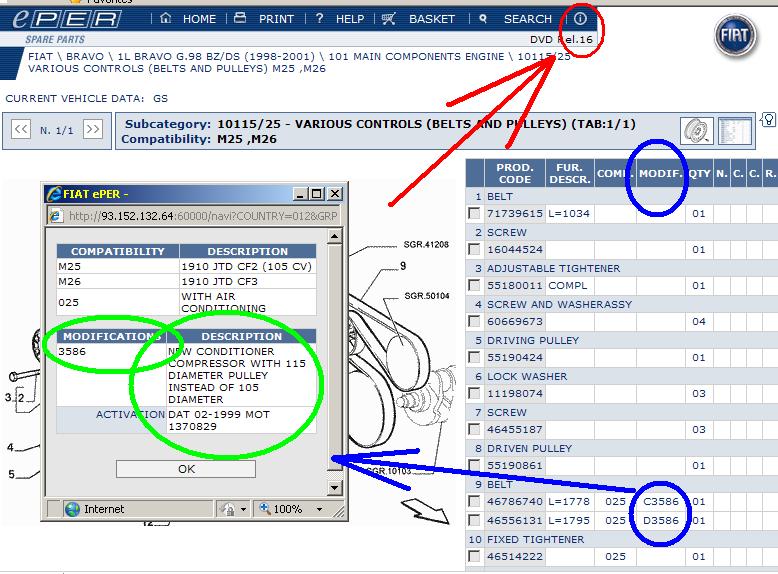Tick checkbox for belt 46786740
Viewport: 778px width, 574px height.
(474, 502)
